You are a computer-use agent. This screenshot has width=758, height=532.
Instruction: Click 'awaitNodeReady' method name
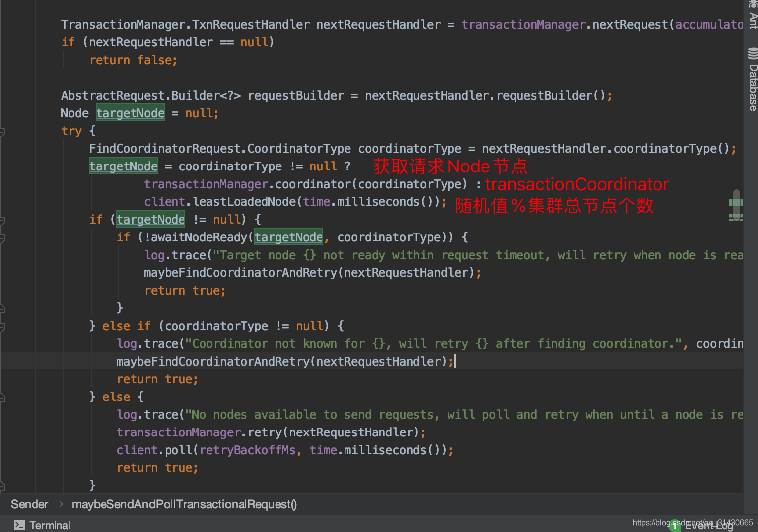(x=199, y=237)
